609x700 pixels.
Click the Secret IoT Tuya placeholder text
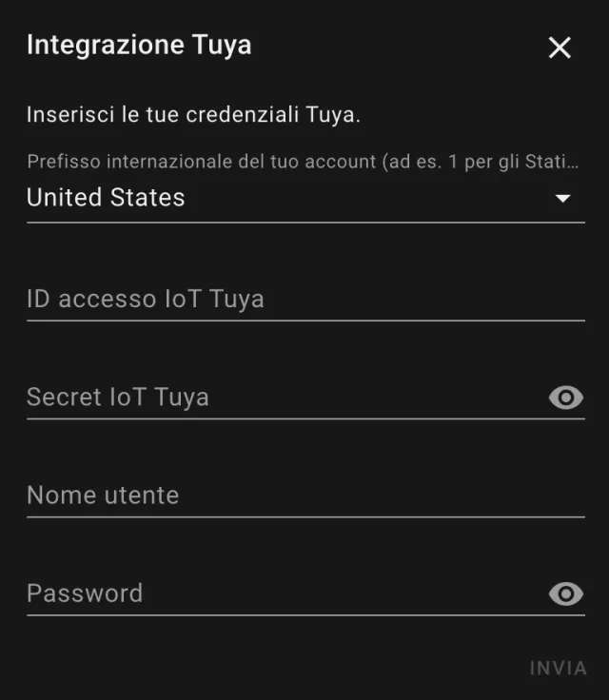coord(118,398)
